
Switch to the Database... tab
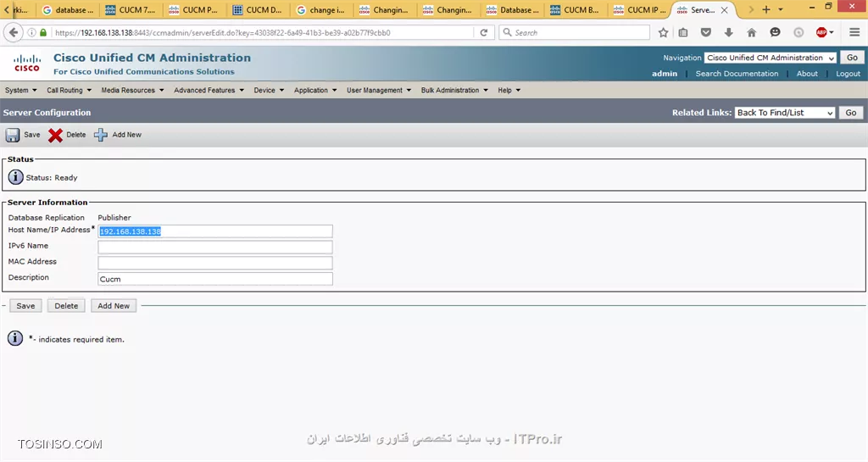pos(512,10)
